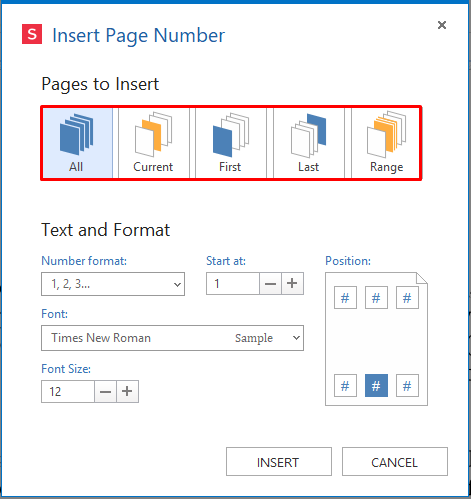This screenshot has height=499, width=471.
Task: Click the INSERT button
Action: (279, 462)
